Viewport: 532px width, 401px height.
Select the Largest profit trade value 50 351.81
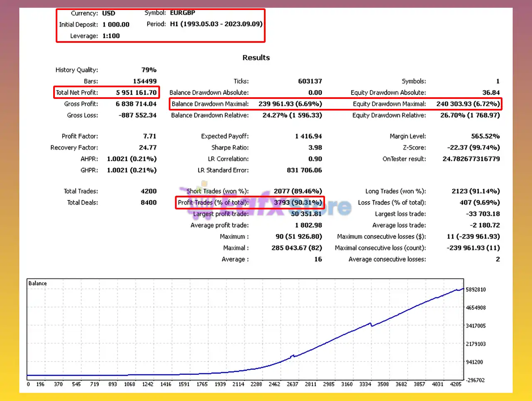coord(306,214)
